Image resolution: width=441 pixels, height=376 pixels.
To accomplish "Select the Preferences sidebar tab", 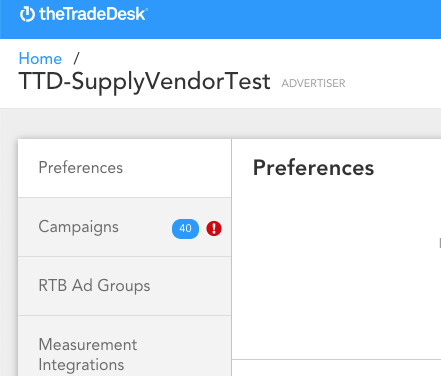I will 125,168.
